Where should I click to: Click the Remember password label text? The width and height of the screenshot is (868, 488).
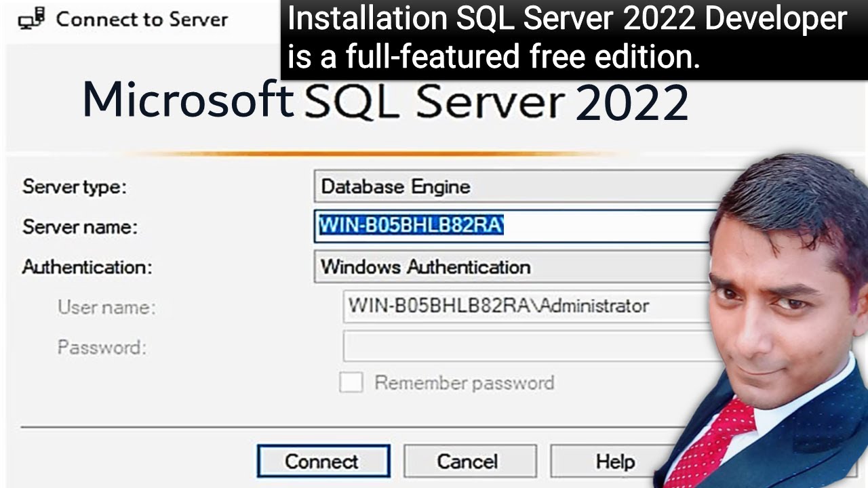point(465,383)
